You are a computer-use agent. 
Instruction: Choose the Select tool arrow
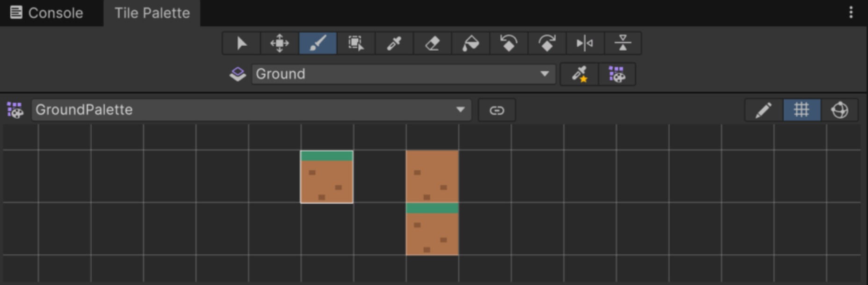pos(241,43)
